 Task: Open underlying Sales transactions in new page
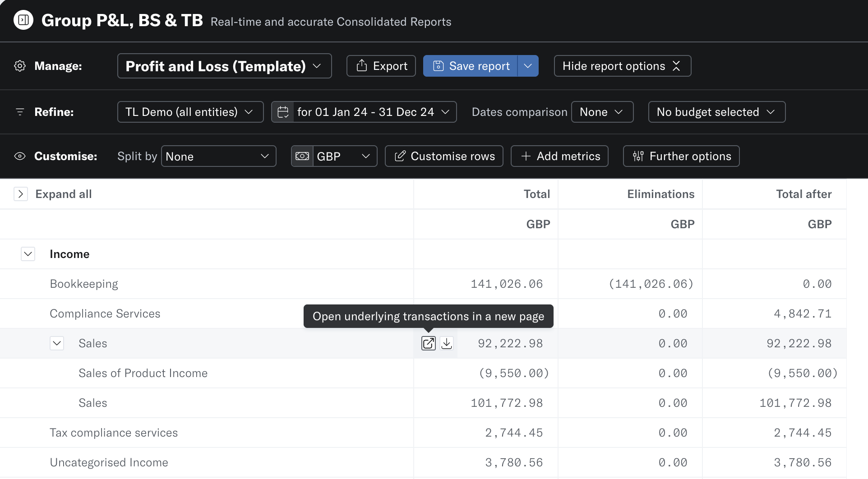click(428, 343)
